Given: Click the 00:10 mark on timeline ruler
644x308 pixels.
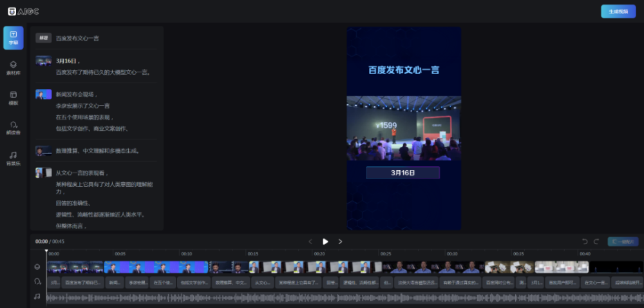Looking at the screenshot, I should click(x=187, y=254).
